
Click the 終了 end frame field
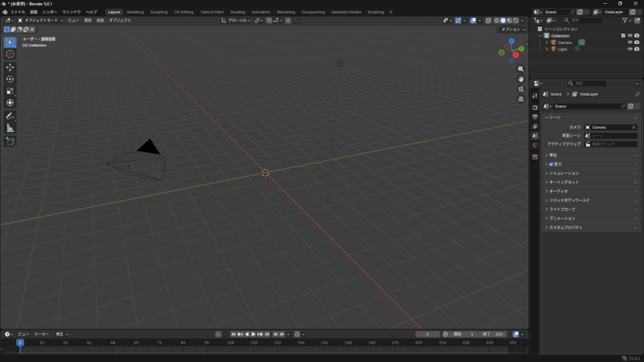tap(494, 334)
